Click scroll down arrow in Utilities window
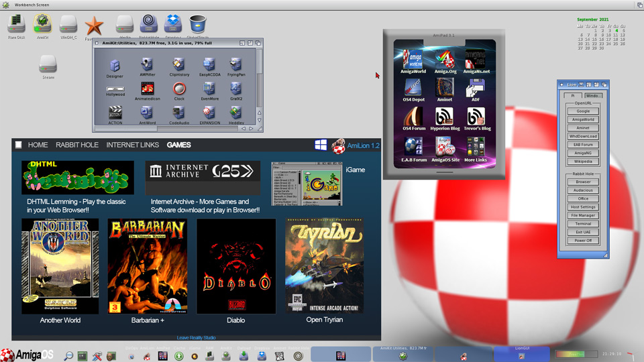This screenshot has width=644, height=362. [x=259, y=120]
